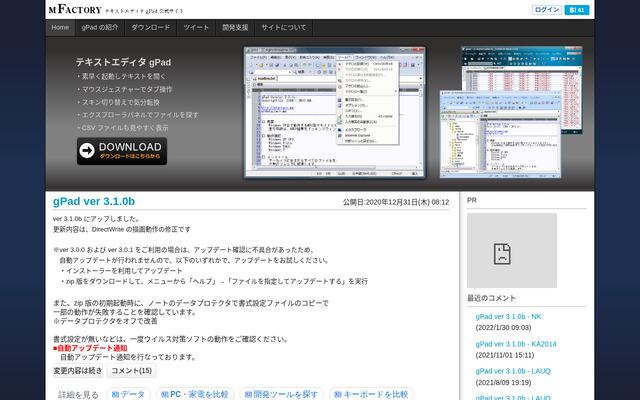Click the small icon beside PC・家電を比較
Image resolution: width=640 pixels, height=400 pixels.
[x=164, y=395]
